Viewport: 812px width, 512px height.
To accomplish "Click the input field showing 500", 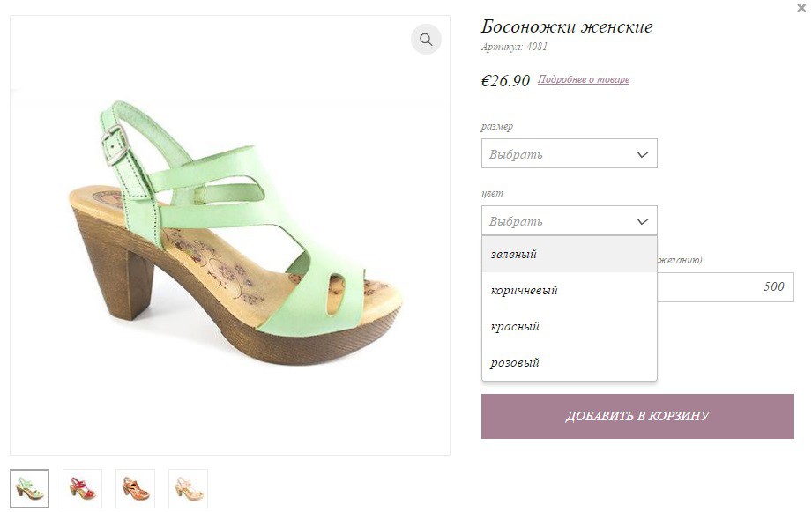I will pos(726,286).
